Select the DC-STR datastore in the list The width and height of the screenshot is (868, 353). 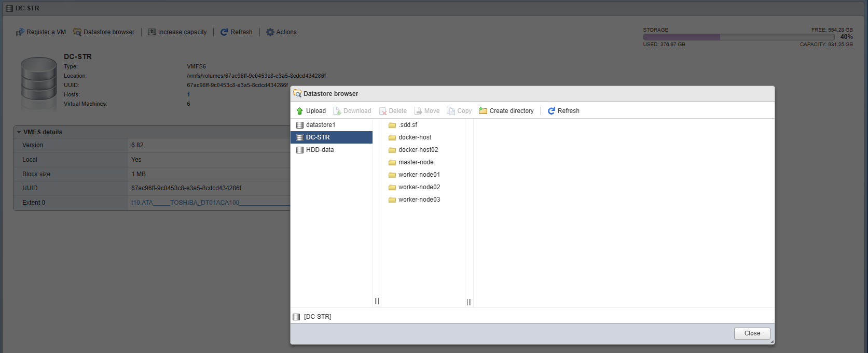(318, 137)
